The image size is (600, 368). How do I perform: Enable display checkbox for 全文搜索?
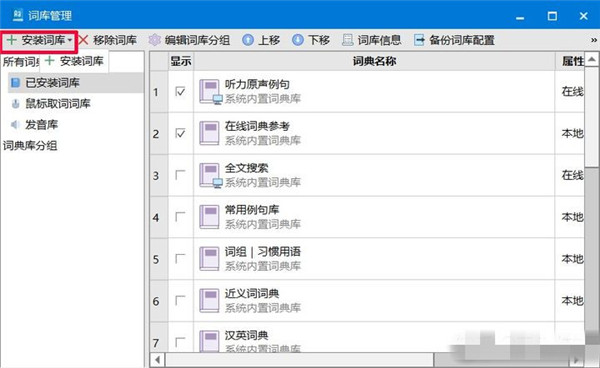pos(180,175)
